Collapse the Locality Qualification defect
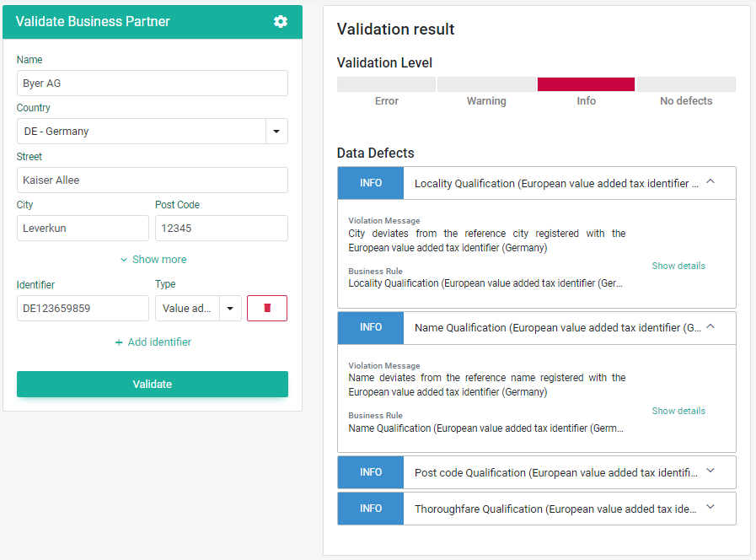Screen dimensions: 756x560 (x=710, y=182)
